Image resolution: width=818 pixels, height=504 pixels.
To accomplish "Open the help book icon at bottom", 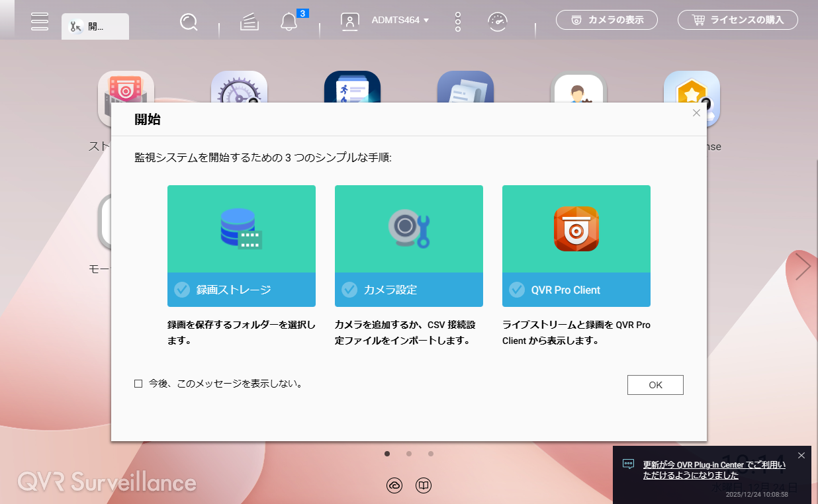I will (424, 485).
